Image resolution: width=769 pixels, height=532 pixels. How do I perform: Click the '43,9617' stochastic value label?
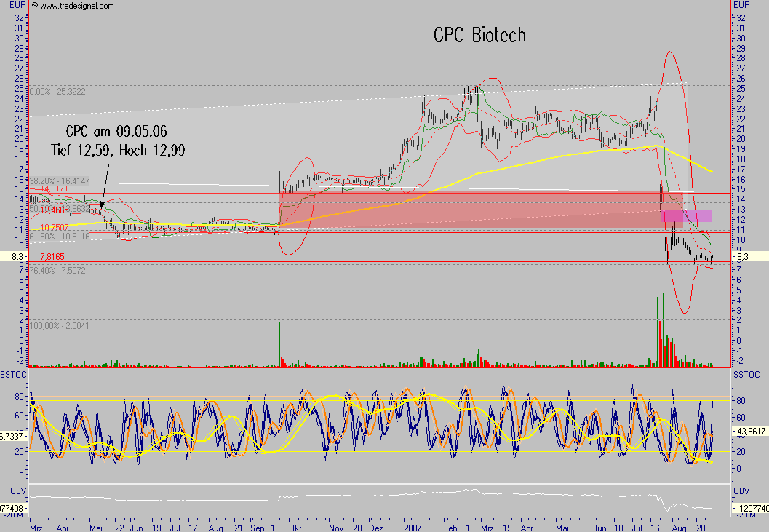pos(751,432)
